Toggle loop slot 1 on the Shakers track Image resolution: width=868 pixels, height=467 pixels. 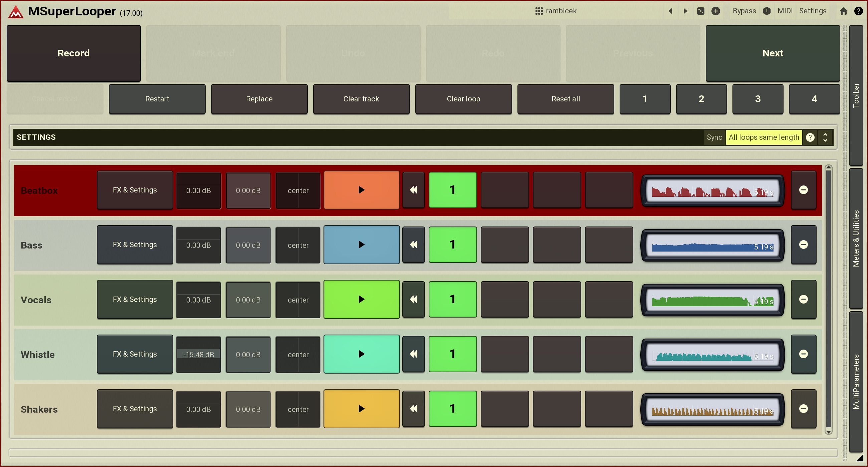pos(452,409)
